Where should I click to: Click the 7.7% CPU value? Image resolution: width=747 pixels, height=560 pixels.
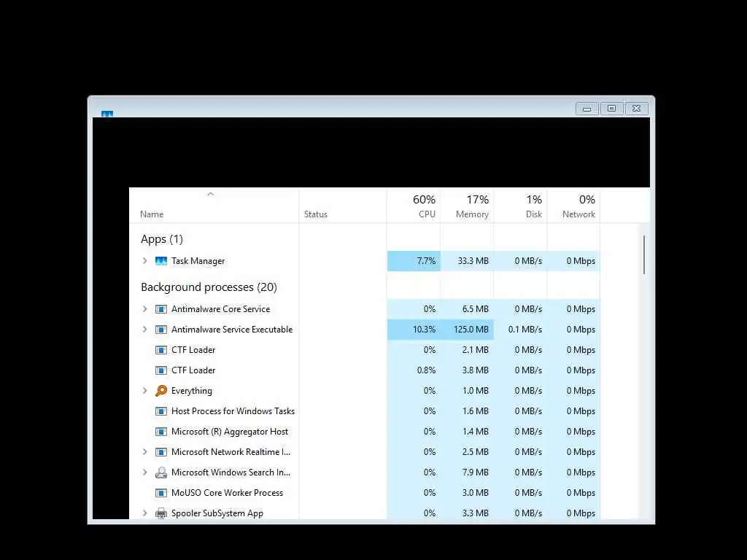426,261
